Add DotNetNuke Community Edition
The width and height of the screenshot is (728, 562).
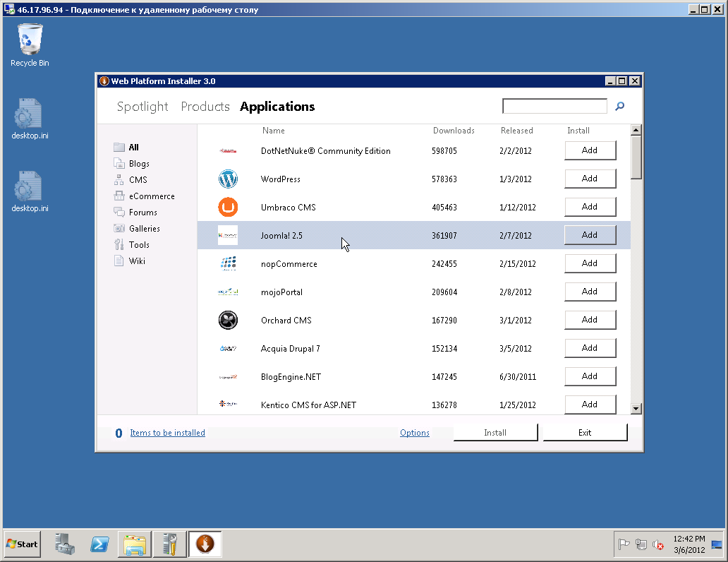coord(590,150)
